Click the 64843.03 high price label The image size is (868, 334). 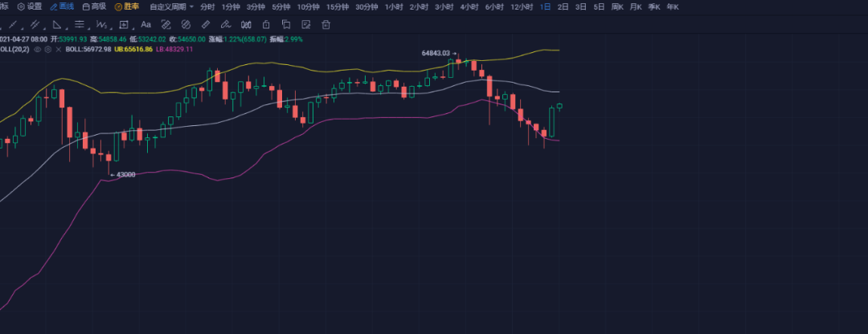(x=436, y=53)
